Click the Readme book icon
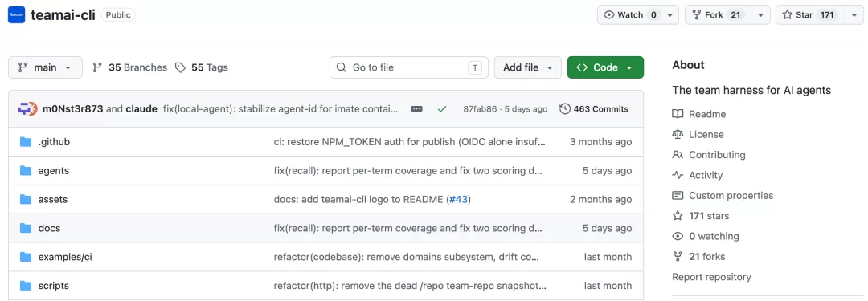This screenshot has width=868, height=301. point(678,114)
